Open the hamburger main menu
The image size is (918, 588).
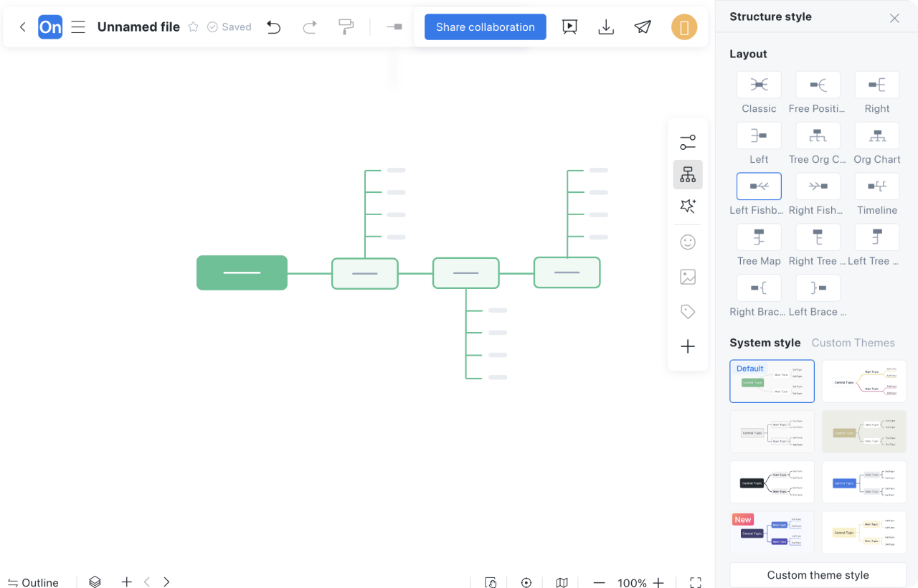coord(78,27)
